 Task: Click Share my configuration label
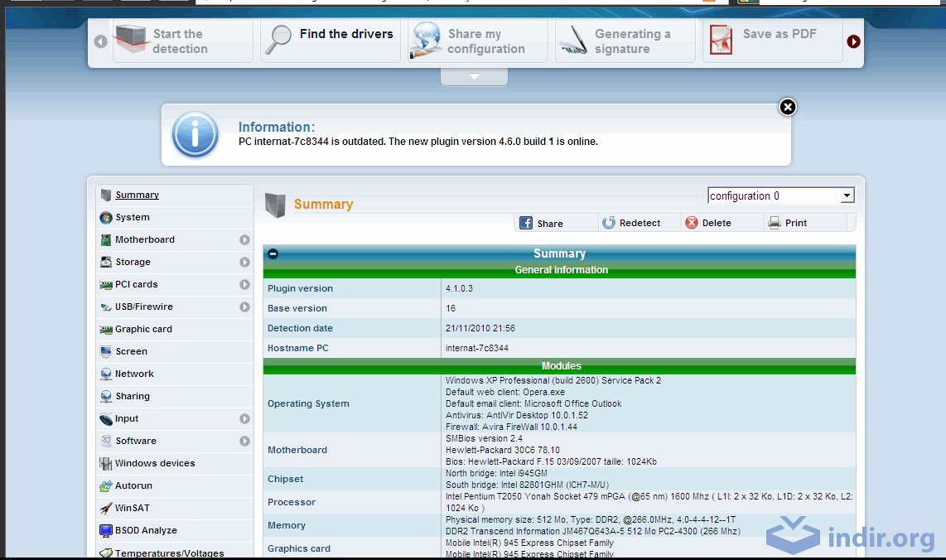coord(486,41)
